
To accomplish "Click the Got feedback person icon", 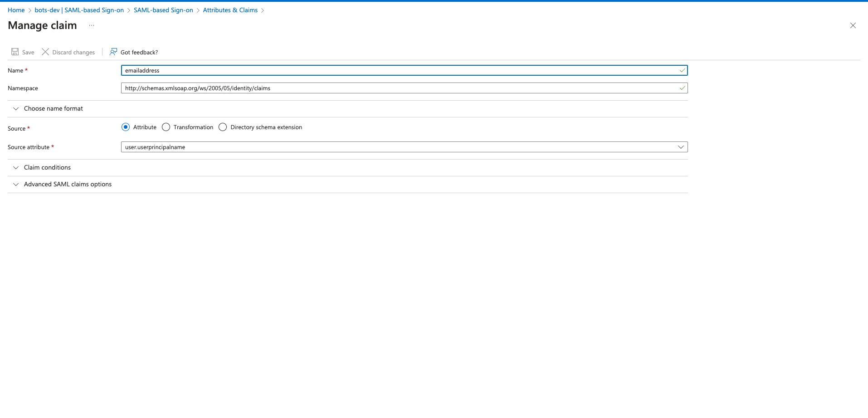I will pos(113,52).
